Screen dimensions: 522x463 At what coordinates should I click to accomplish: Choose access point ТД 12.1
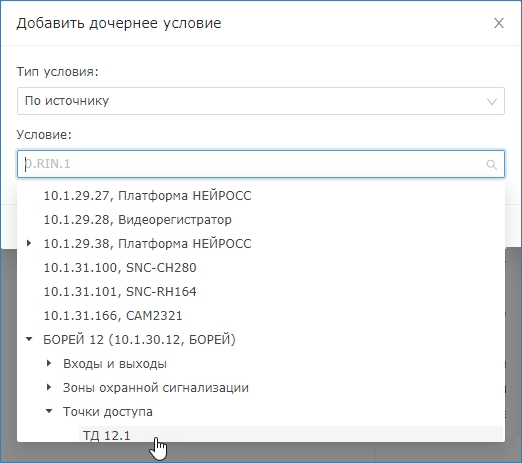(x=107, y=435)
